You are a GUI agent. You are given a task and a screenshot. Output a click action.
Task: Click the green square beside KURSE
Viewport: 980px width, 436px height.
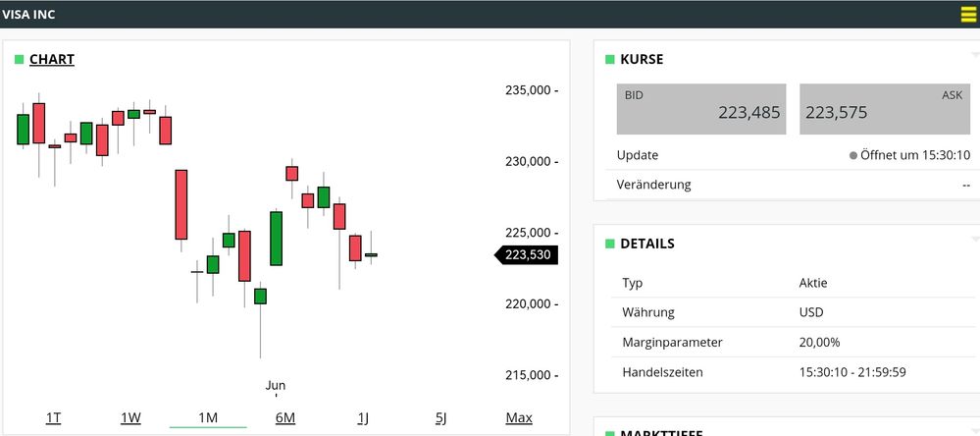[x=609, y=60]
